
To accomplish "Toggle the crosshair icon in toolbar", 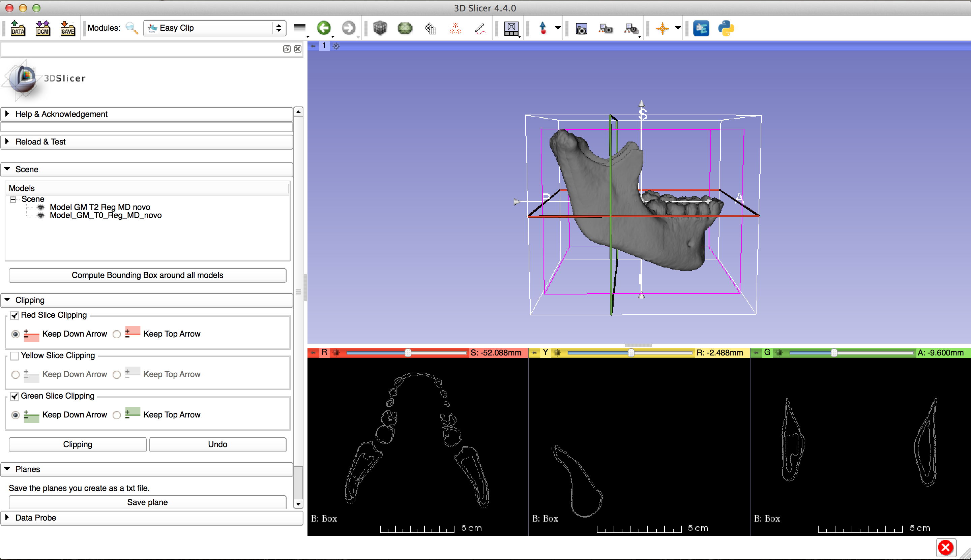I will [x=663, y=28].
